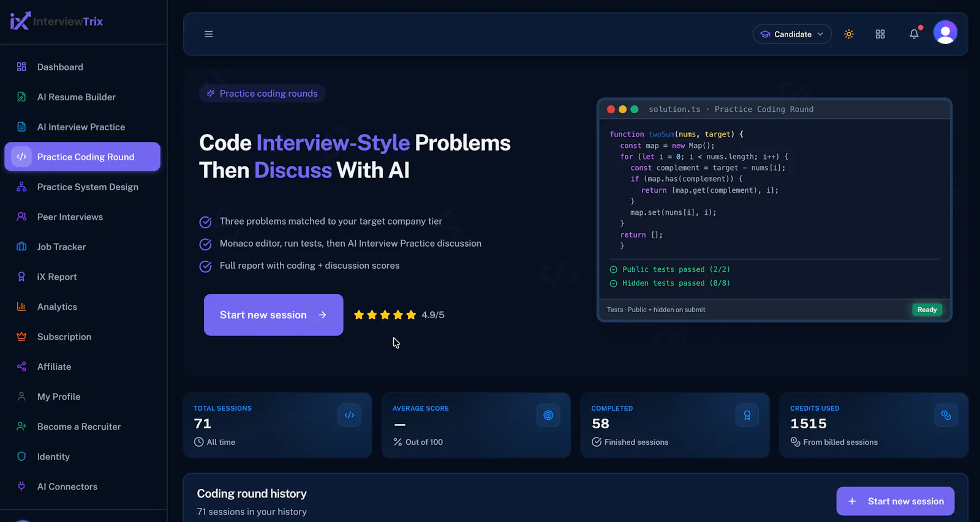Click the My Profile person icon

pos(21,397)
